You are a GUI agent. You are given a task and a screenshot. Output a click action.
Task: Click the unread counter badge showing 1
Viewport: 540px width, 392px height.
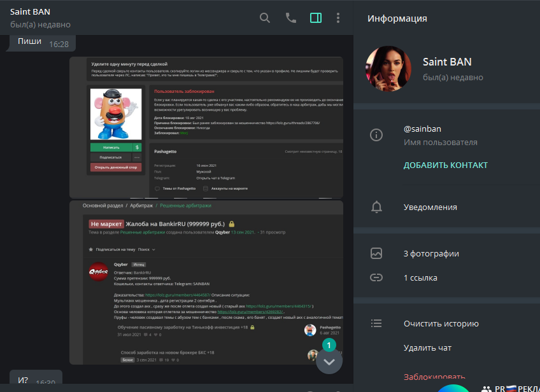[329, 345]
